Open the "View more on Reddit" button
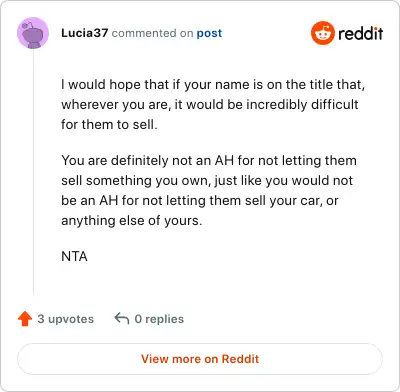This screenshot has width=400, height=392. tap(200, 359)
